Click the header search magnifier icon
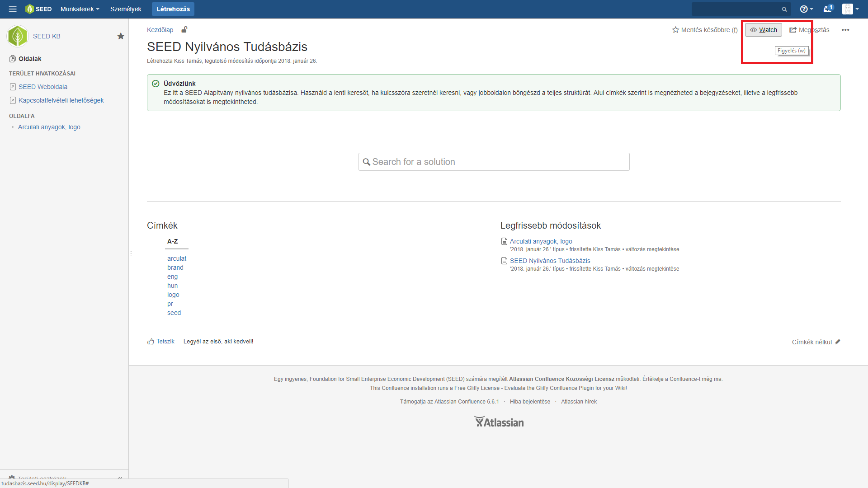 tap(784, 9)
